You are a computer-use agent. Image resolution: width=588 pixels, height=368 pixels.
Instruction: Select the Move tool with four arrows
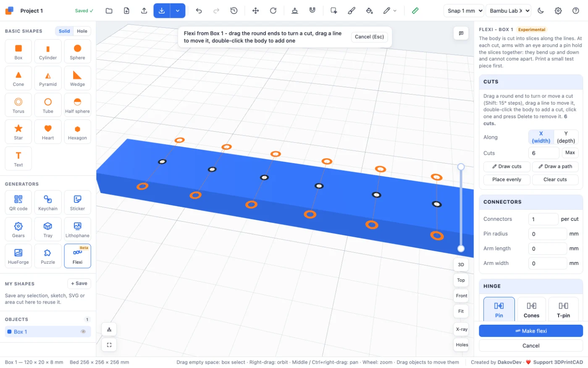coord(255,11)
